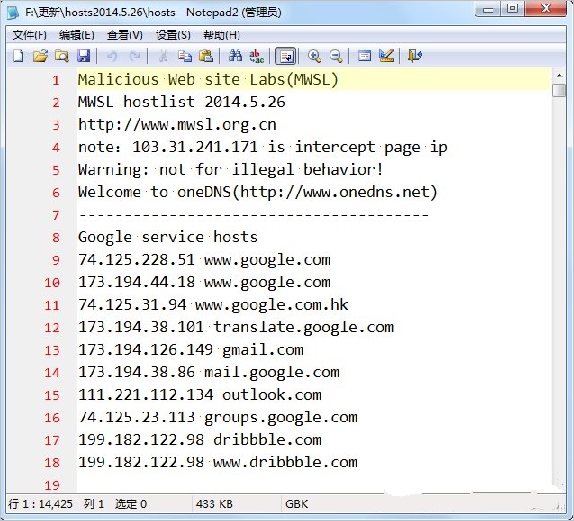Open the syntax scheme selection icon

pos(364,56)
